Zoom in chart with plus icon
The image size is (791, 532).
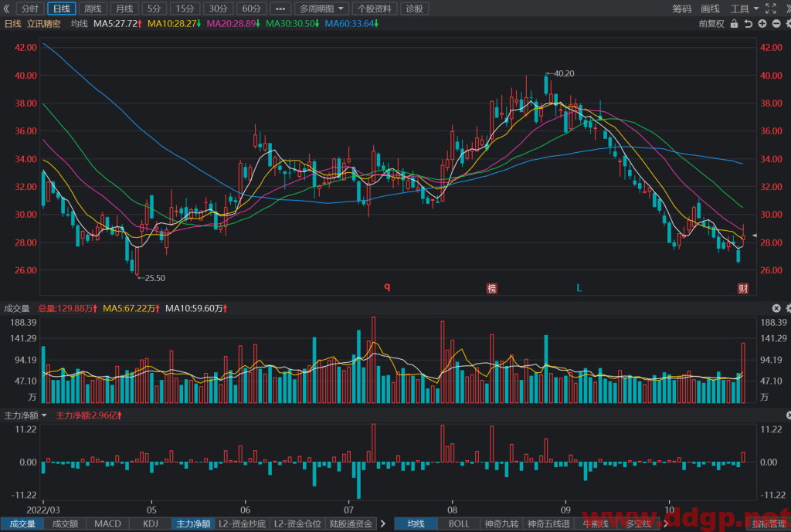tap(762, 24)
